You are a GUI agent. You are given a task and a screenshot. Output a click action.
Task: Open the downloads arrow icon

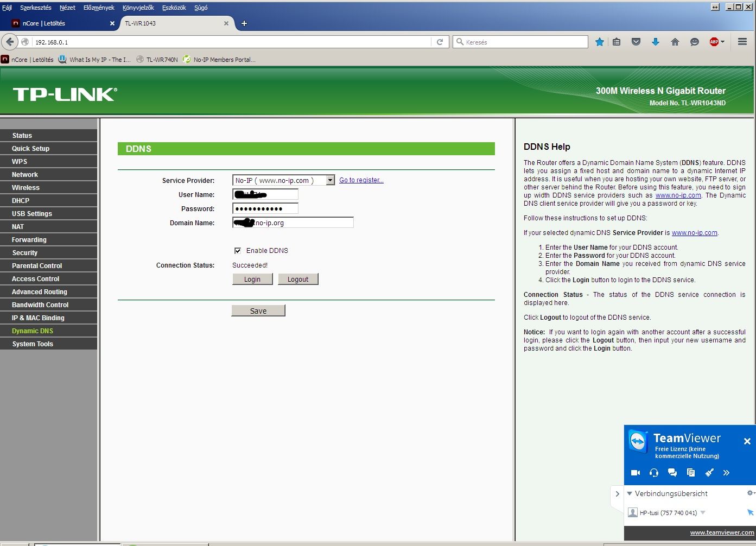click(656, 42)
